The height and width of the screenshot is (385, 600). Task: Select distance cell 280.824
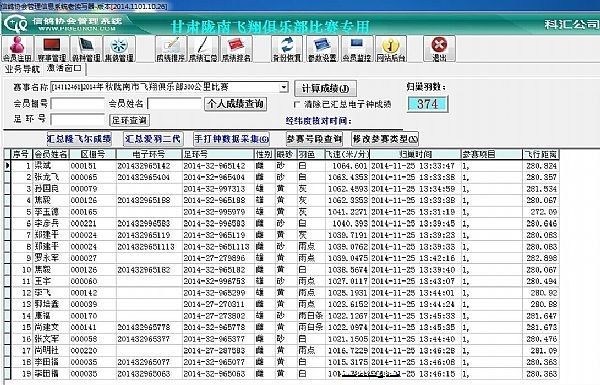point(541,166)
